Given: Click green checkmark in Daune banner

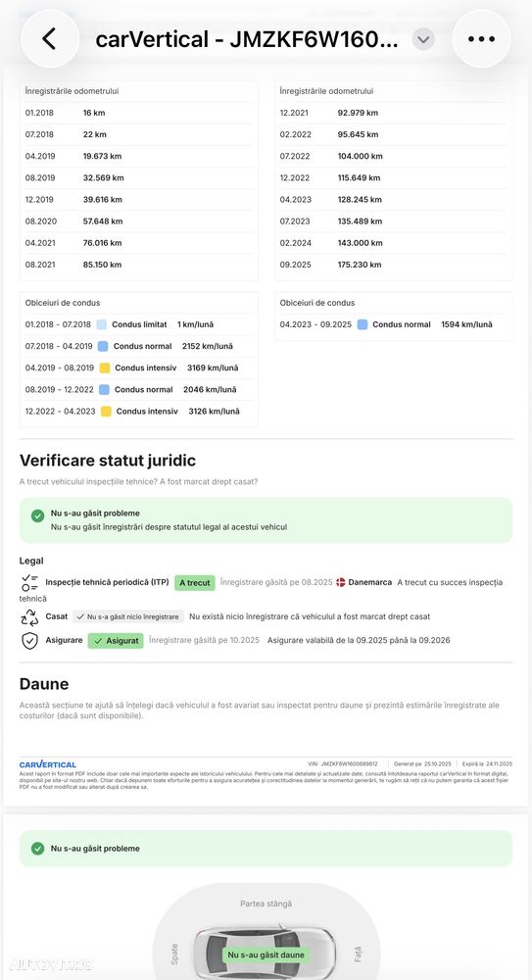Looking at the screenshot, I should [x=37, y=848].
